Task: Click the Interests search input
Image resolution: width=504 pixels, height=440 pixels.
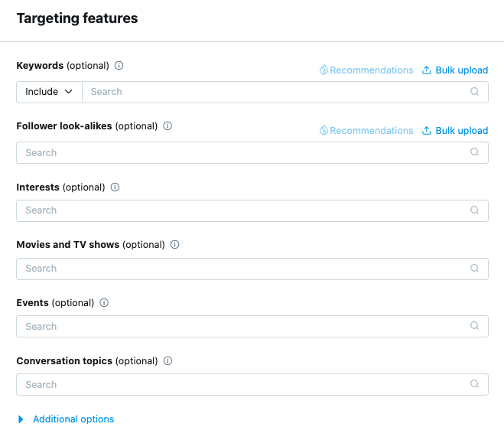Action: [245, 210]
